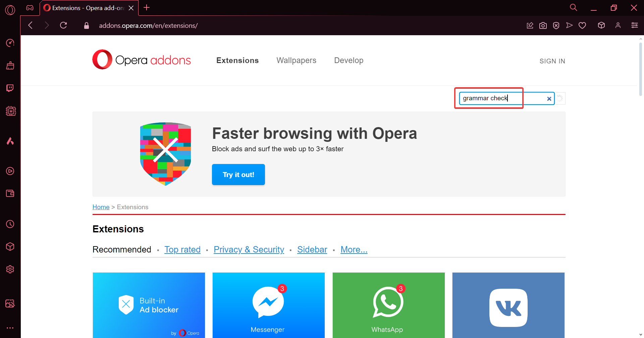Click scrollbar down arrow
The height and width of the screenshot is (338, 644).
tap(641, 335)
